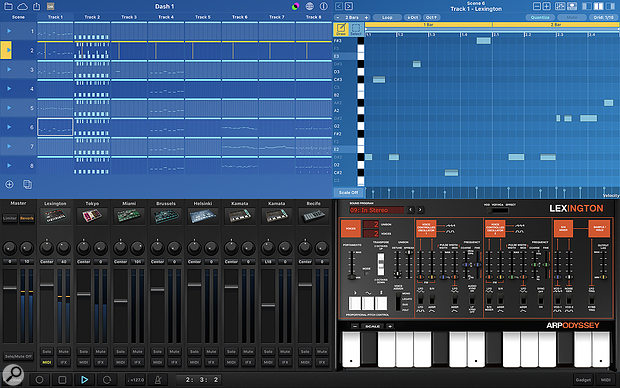Add a new scene with plus icon

(x=9, y=184)
